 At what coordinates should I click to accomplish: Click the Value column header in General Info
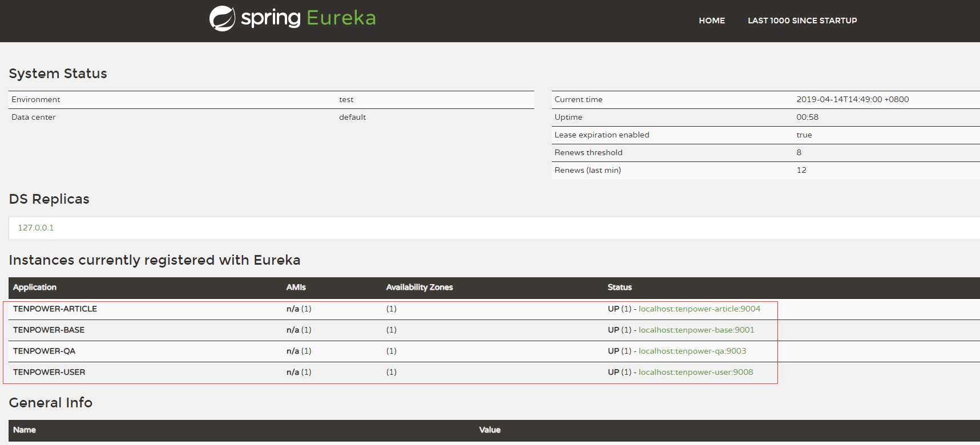(x=490, y=430)
